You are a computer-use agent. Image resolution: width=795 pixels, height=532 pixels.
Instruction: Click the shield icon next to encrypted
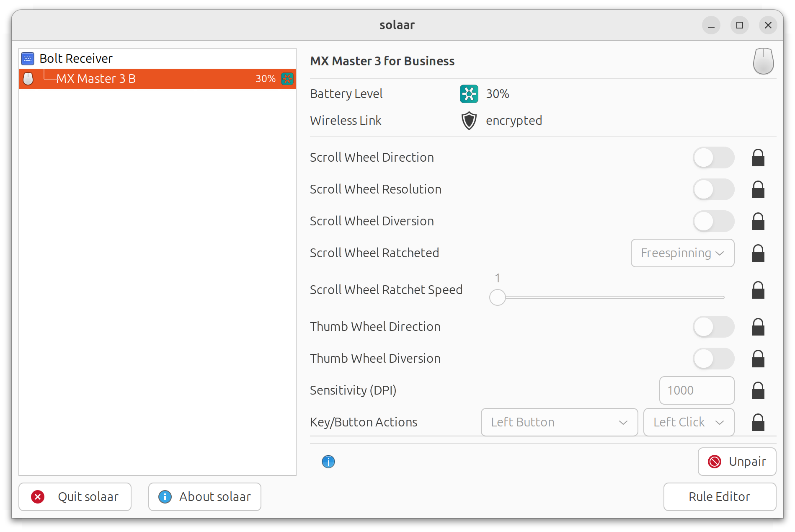(469, 121)
